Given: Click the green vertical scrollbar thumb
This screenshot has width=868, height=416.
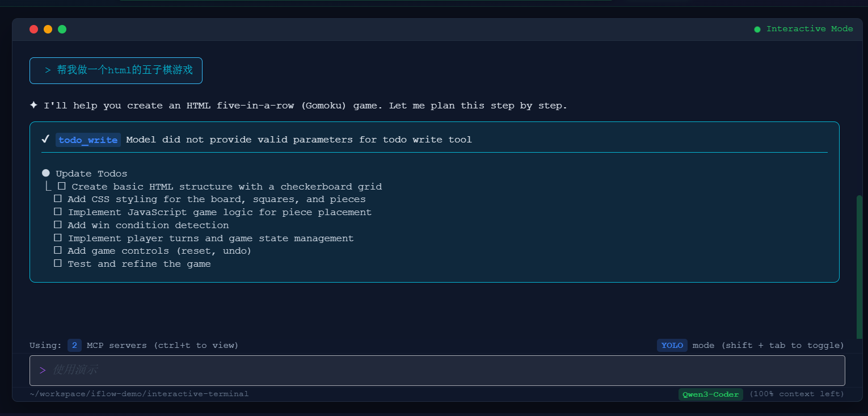Looking at the screenshot, I should click(x=859, y=267).
